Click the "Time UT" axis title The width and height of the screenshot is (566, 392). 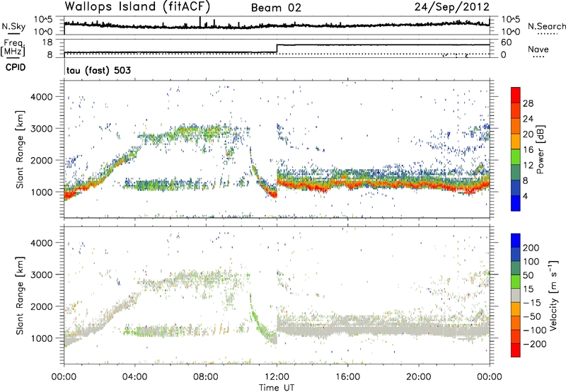click(277, 388)
